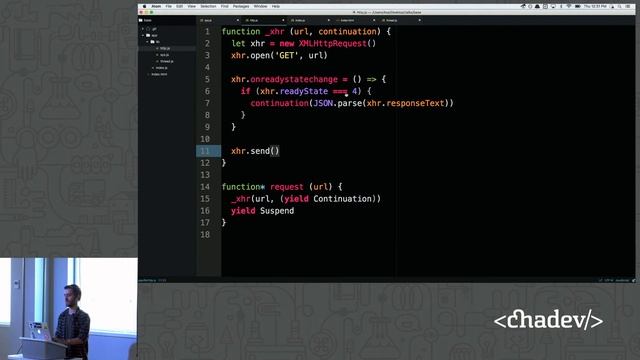Switch to the thread.js editor tab
The height and width of the screenshot is (360, 640).
coord(400,20)
